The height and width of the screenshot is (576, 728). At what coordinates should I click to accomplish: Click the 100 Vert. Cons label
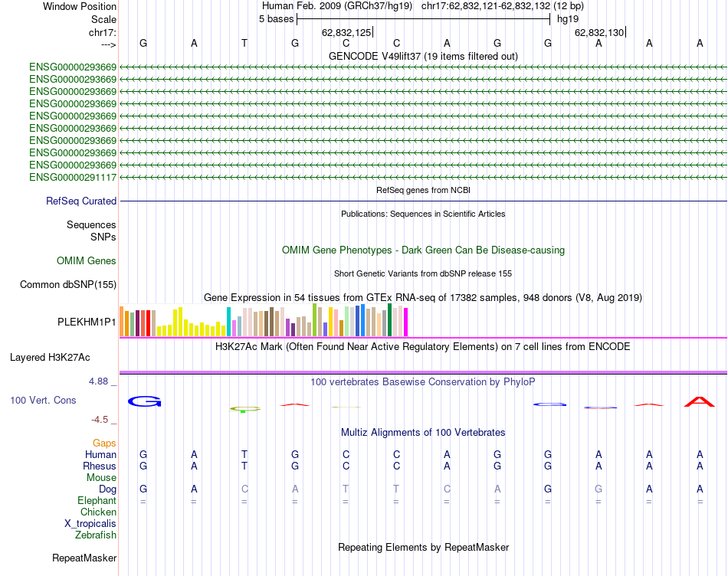[43, 400]
